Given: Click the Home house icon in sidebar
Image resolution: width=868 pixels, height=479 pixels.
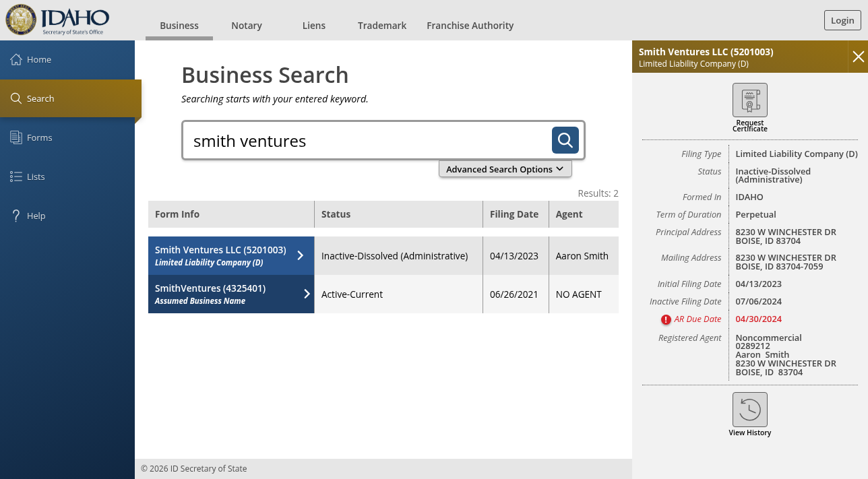Looking at the screenshot, I should (16, 59).
